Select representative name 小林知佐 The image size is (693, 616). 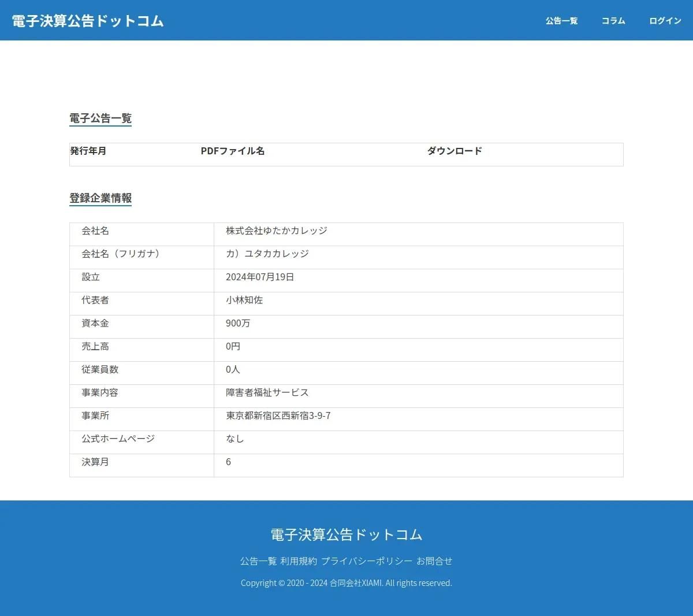click(244, 300)
